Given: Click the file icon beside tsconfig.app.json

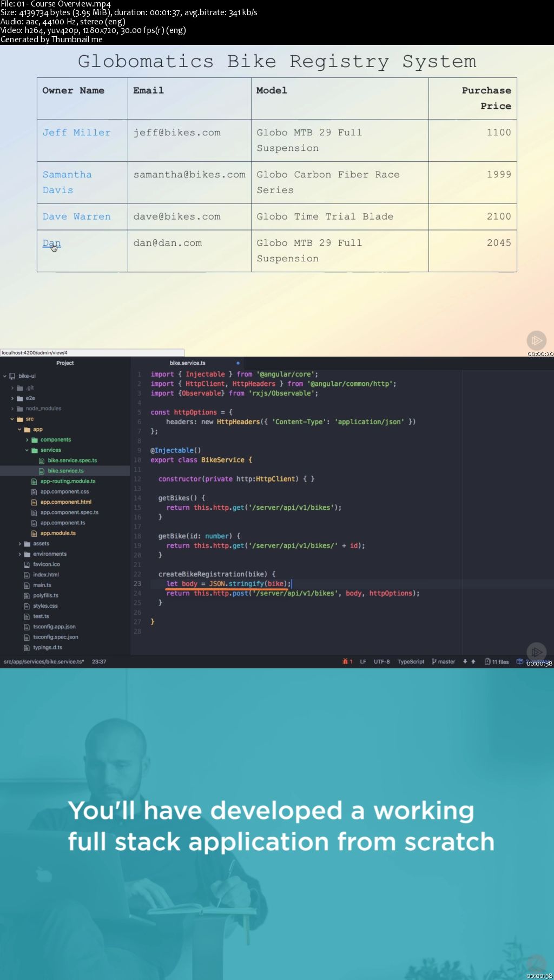Looking at the screenshot, I should coord(27,627).
